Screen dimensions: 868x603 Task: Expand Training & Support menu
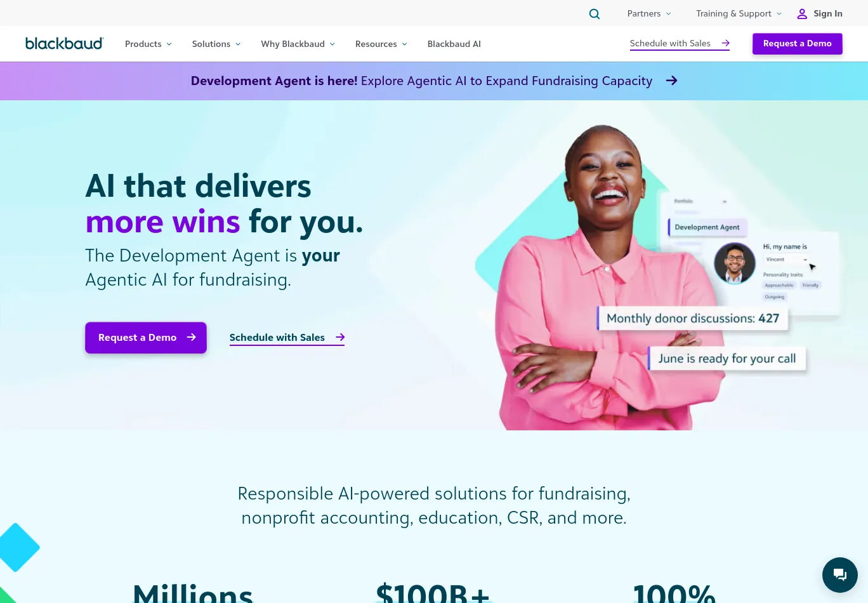[x=739, y=13]
